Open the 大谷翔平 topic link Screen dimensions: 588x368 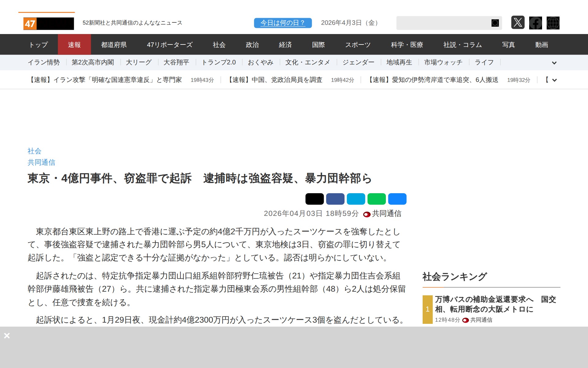pyautogui.click(x=176, y=63)
